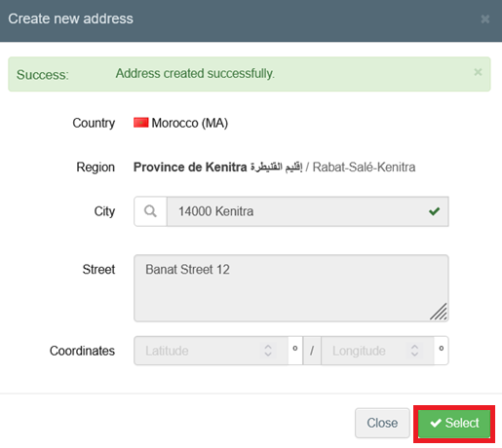502x448 pixels.
Task: Click the Longitude spinner arrows
Action: coord(414,351)
